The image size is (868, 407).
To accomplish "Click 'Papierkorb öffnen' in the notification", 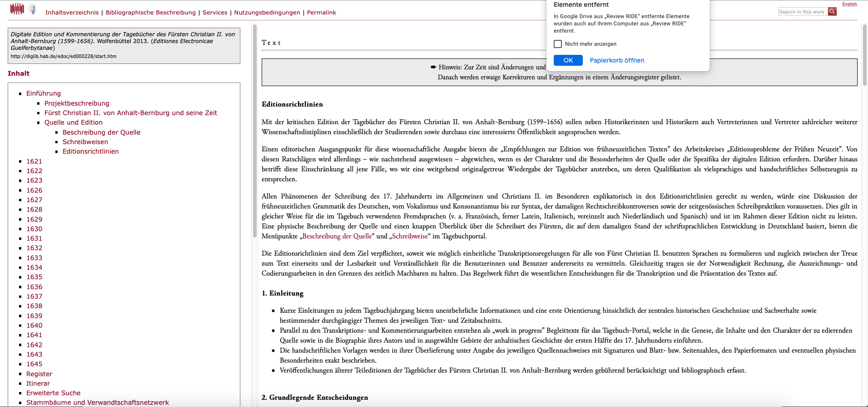I will [617, 60].
